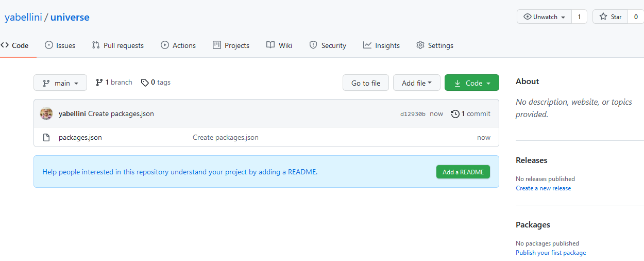This screenshot has width=644, height=261.
Task: Switch to the Issues tab
Action: (x=60, y=45)
